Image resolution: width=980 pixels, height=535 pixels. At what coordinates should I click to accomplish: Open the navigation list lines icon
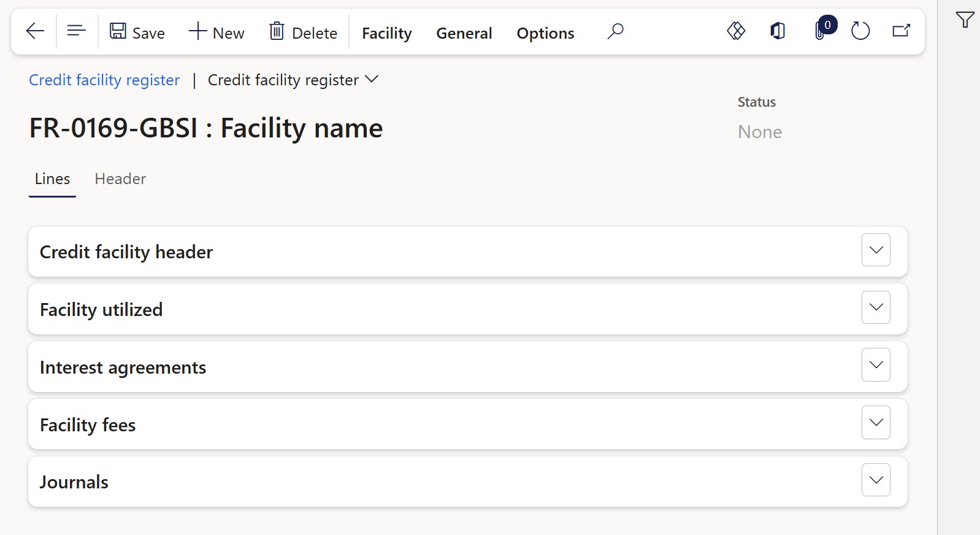click(x=76, y=31)
